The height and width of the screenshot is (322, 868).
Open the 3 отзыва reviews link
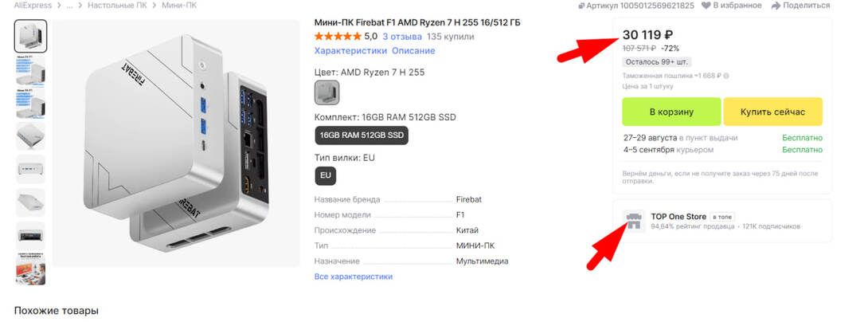tap(402, 37)
